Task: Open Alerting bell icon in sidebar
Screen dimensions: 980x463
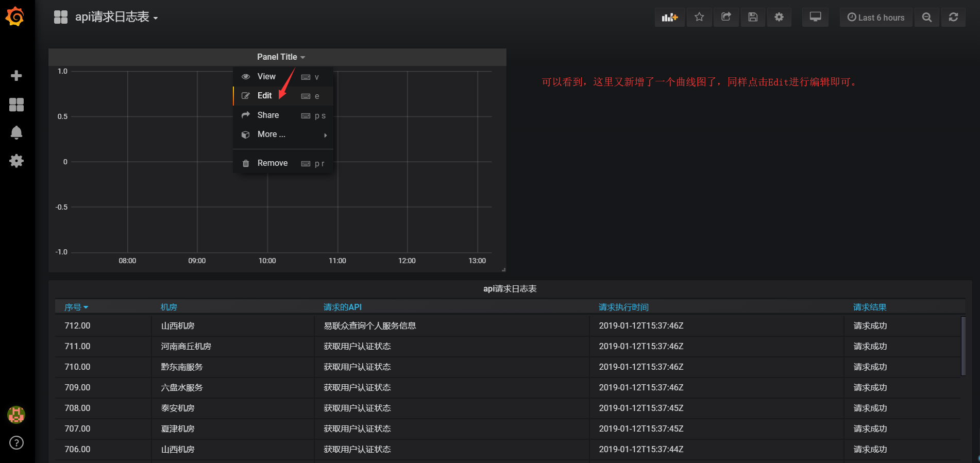Action: [x=16, y=133]
